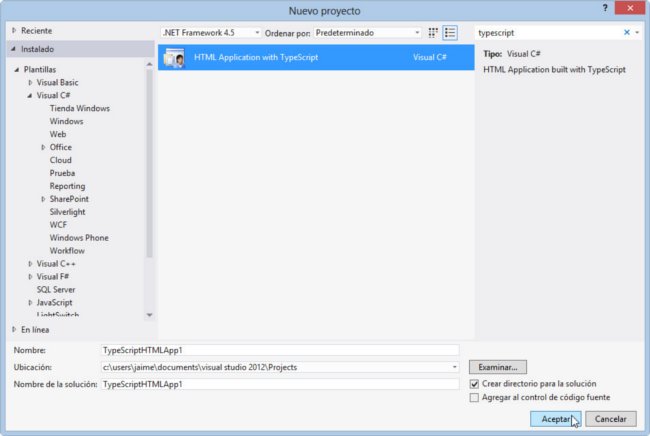Image resolution: width=650 pixels, height=436 pixels.
Task: Switch to small icons grid view
Action: click(x=433, y=33)
